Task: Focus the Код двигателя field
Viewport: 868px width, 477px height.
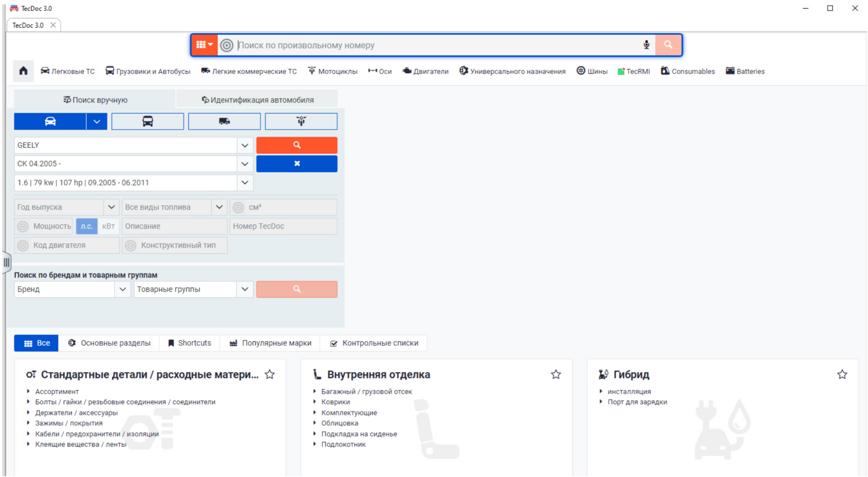Action: click(67, 245)
